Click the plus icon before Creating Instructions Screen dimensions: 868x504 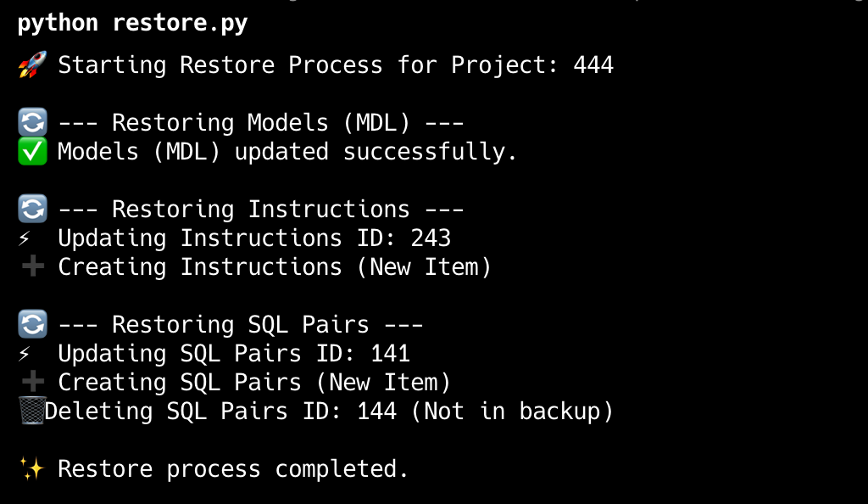point(31,267)
